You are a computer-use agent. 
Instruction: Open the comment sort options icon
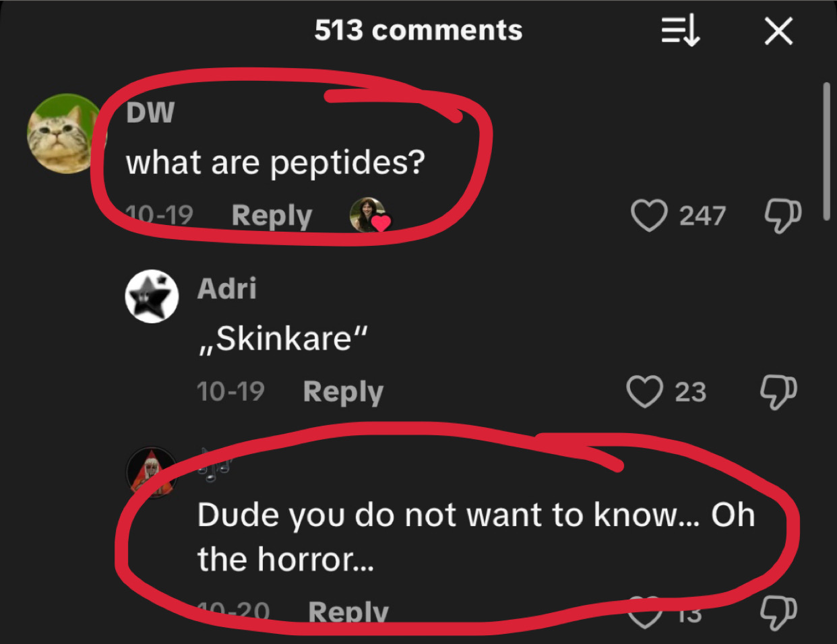point(680,31)
